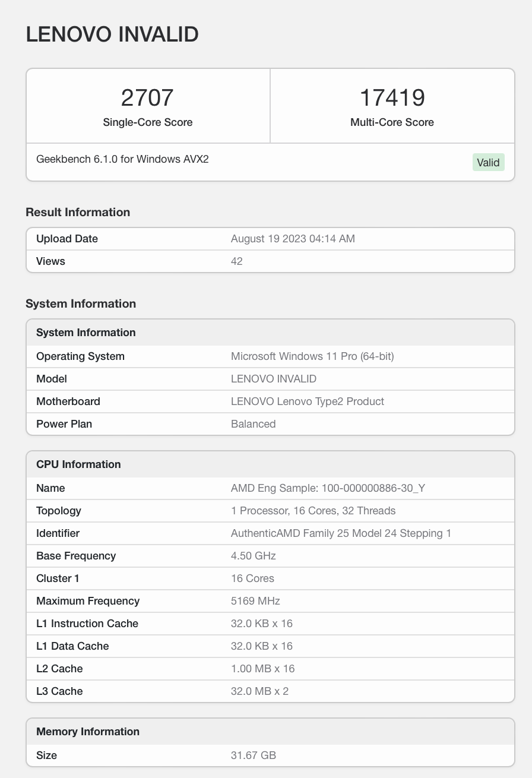Click the LENOVO INVALID page title heading

tap(112, 34)
